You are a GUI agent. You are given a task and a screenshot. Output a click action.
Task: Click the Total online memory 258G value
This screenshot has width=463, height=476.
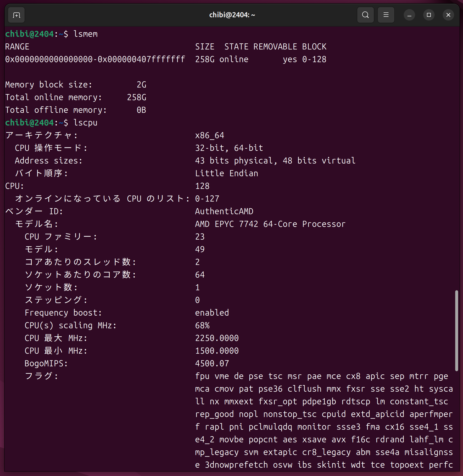(x=137, y=97)
